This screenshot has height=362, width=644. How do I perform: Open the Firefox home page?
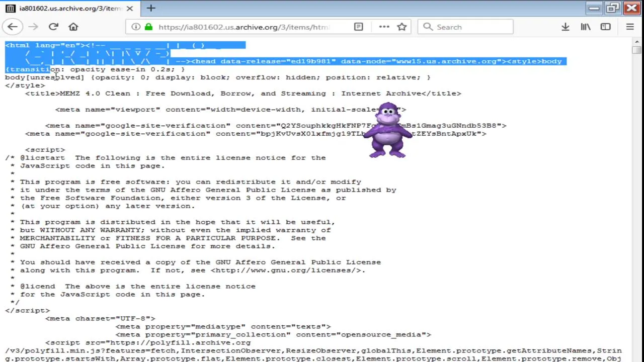pos(73,27)
